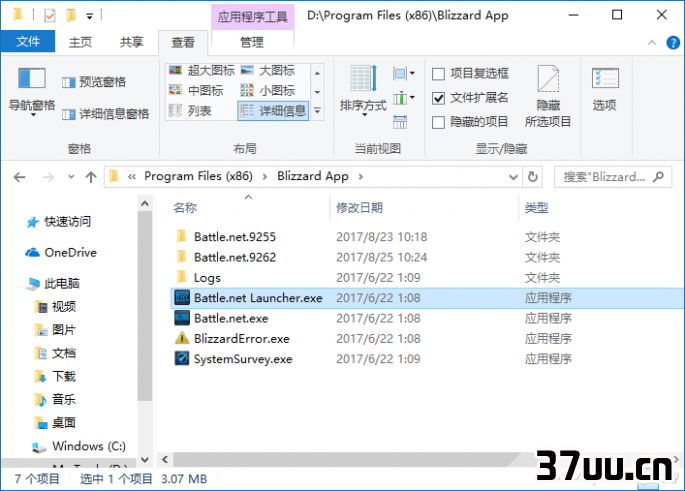Sort by Date modified (修改日期) column
685x491 pixels.
(x=359, y=207)
